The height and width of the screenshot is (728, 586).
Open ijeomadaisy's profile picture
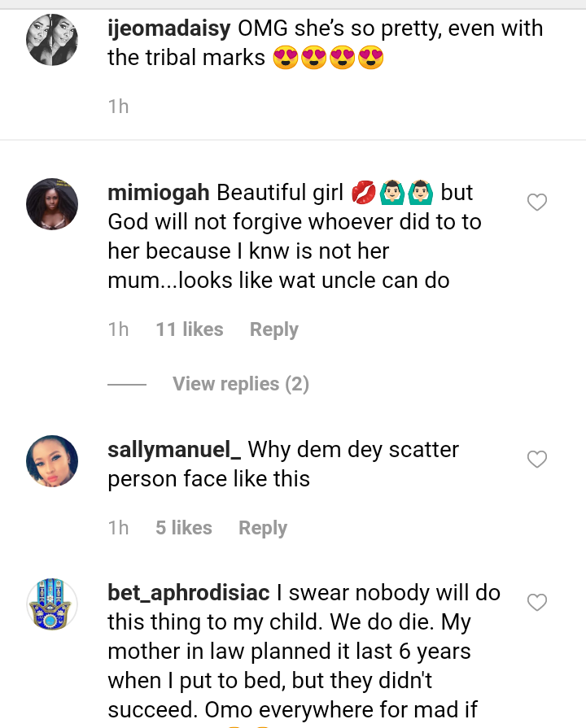click(x=52, y=38)
